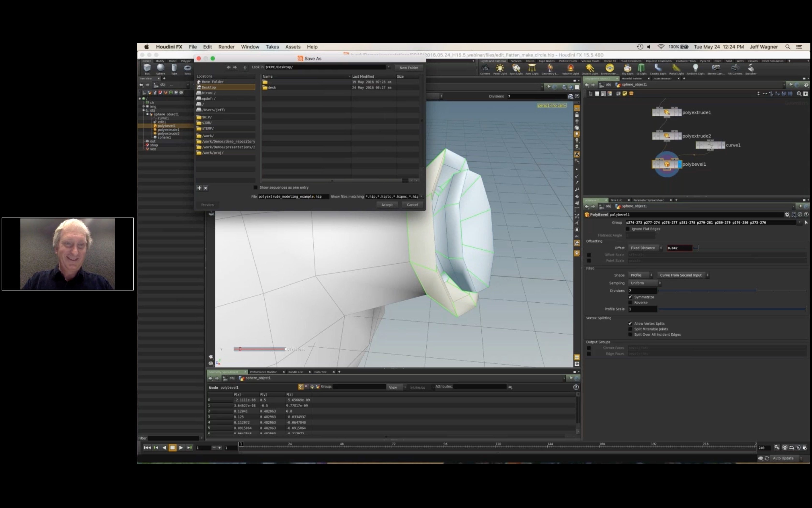Click the polyextrude2 node in network
Screen dimensions: 812x508
[x=666, y=136]
